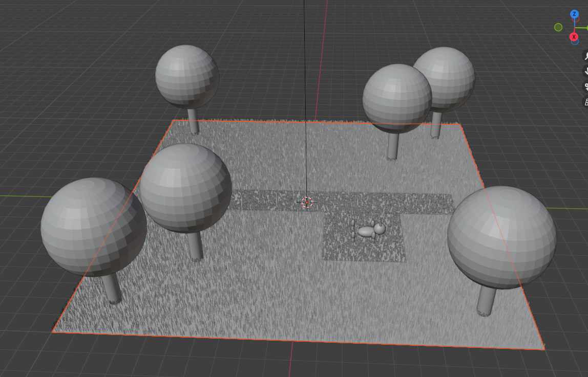Click the hollow green negative-Y circle on the gizmo

click(558, 28)
